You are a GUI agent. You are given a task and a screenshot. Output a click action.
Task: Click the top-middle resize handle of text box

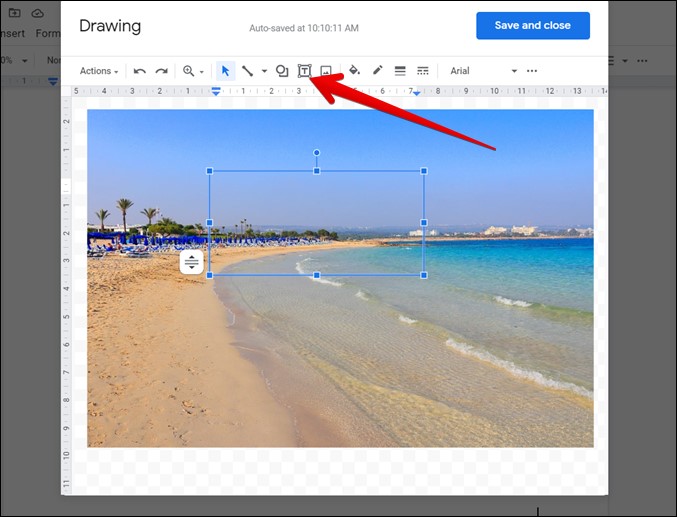click(x=316, y=171)
